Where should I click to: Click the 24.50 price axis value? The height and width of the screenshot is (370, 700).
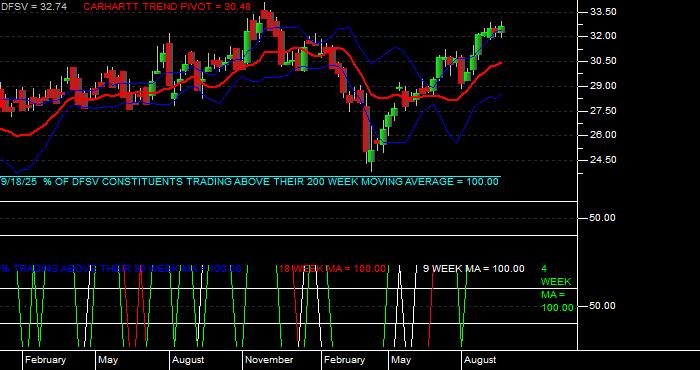(x=604, y=160)
